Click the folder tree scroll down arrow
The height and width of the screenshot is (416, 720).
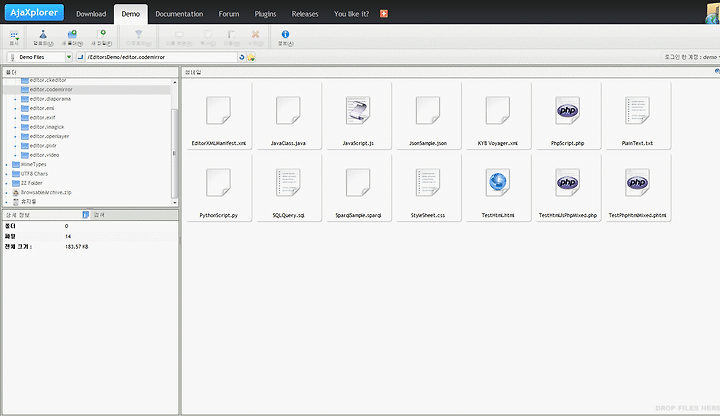tap(174, 202)
